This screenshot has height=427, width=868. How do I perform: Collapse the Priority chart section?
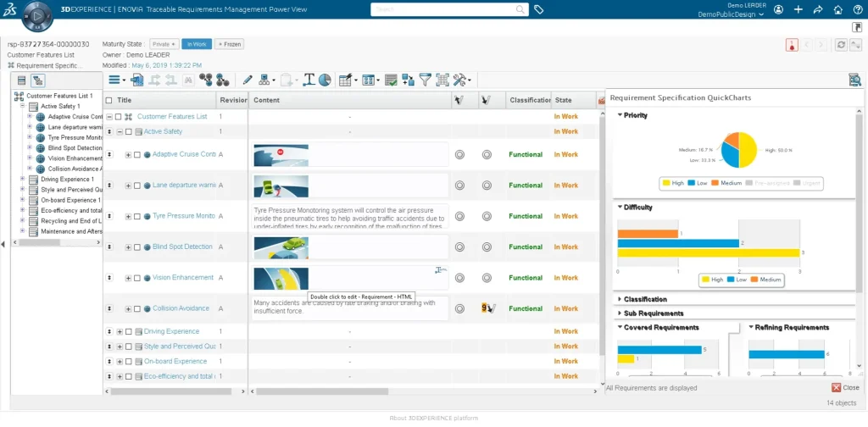636,115
